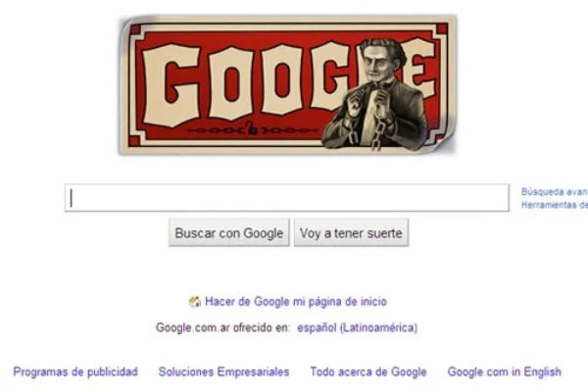Open Todo acerca de Google
The image size is (588, 392).
pyautogui.click(x=368, y=371)
